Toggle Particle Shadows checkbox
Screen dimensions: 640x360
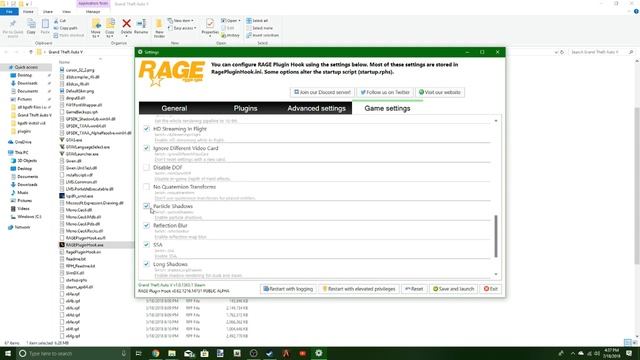pos(147,206)
